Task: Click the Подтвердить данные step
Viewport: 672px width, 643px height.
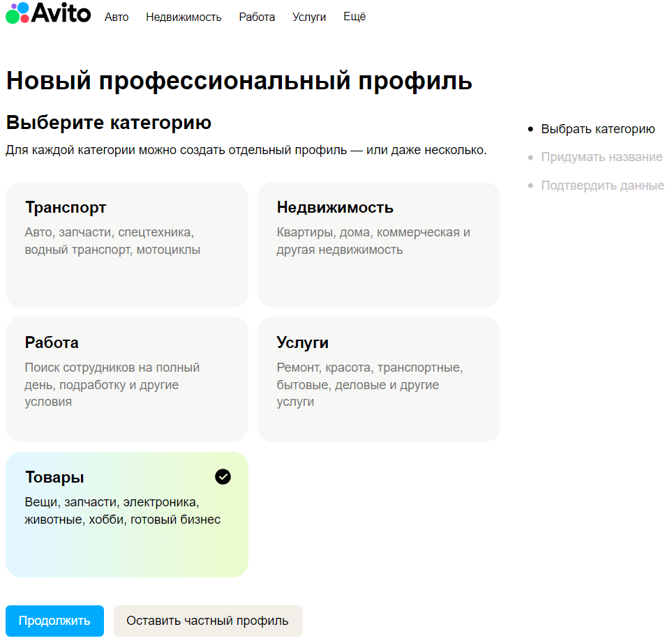Action: (603, 186)
